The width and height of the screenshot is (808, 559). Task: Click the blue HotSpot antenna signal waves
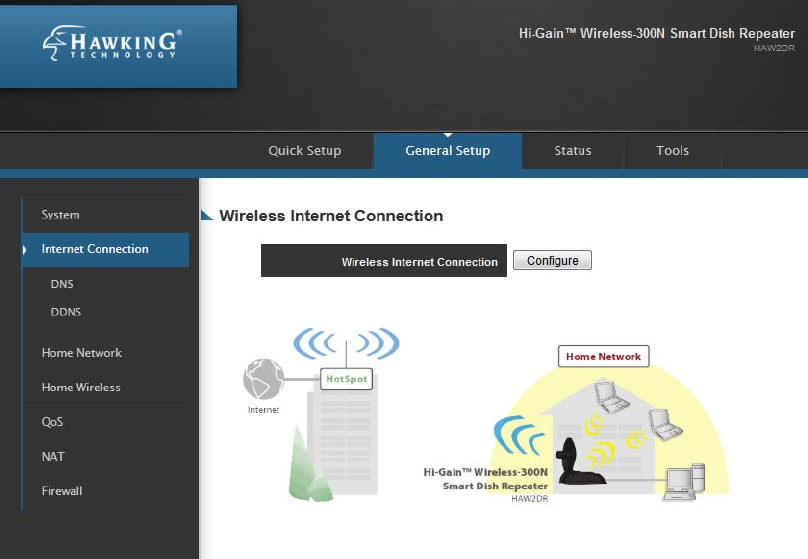coord(346,343)
